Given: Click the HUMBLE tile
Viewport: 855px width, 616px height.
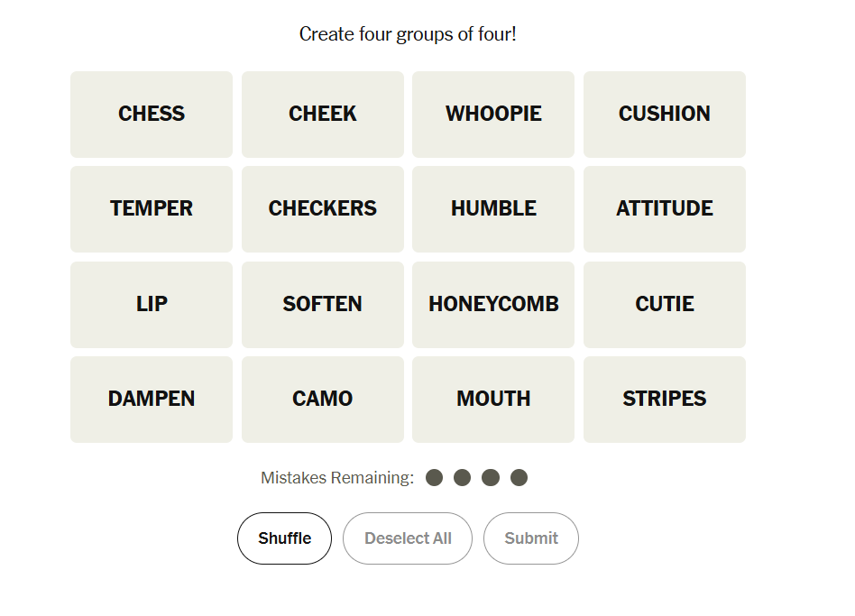Looking at the screenshot, I should pyautogui.click(x=493, y=209).
